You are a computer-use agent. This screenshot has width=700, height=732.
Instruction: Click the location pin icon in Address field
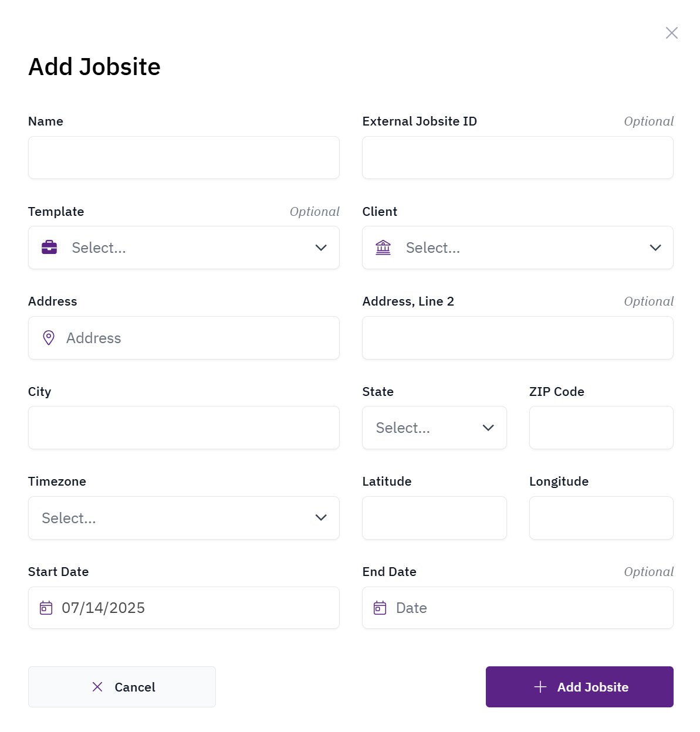49,338
